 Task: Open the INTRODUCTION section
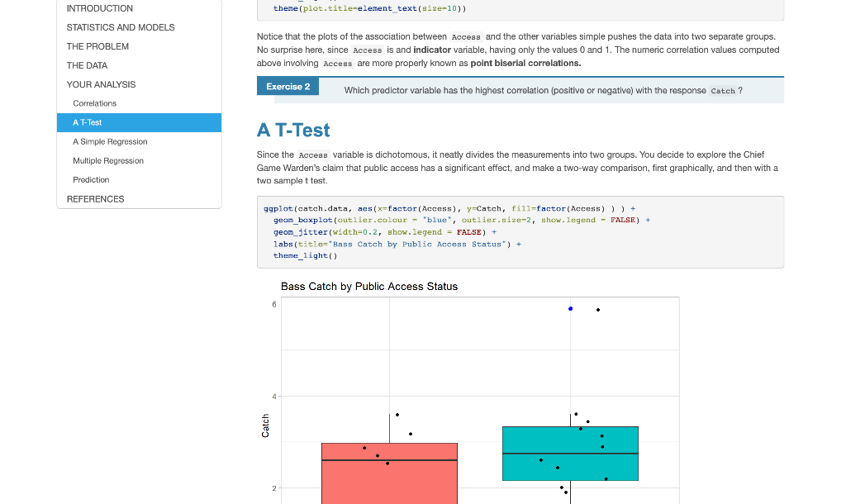[100, 8]
